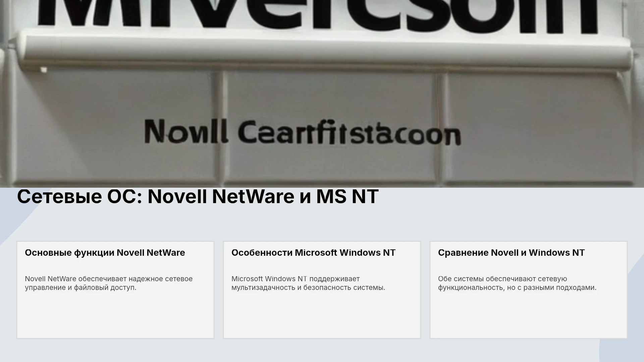The height and width of the screenshot is (362, 644).
Task: Select the left Novell NetWare card
Action: [115, 290]
